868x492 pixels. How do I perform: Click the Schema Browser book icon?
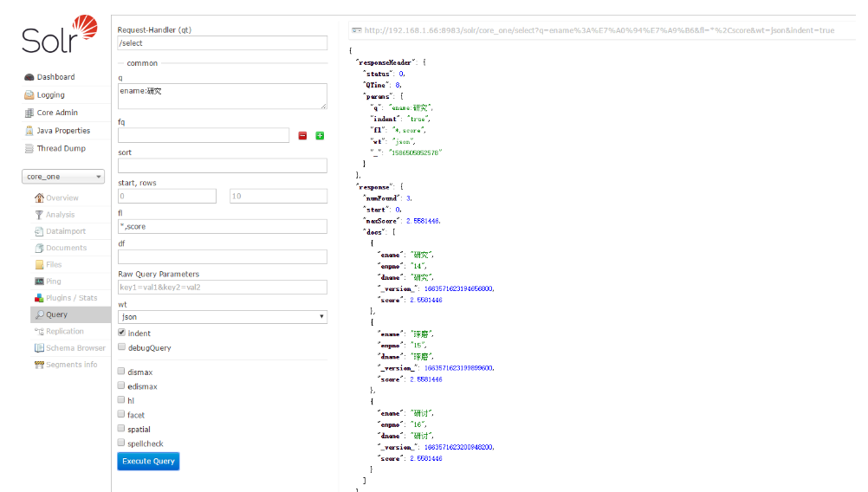click(39, 347)
